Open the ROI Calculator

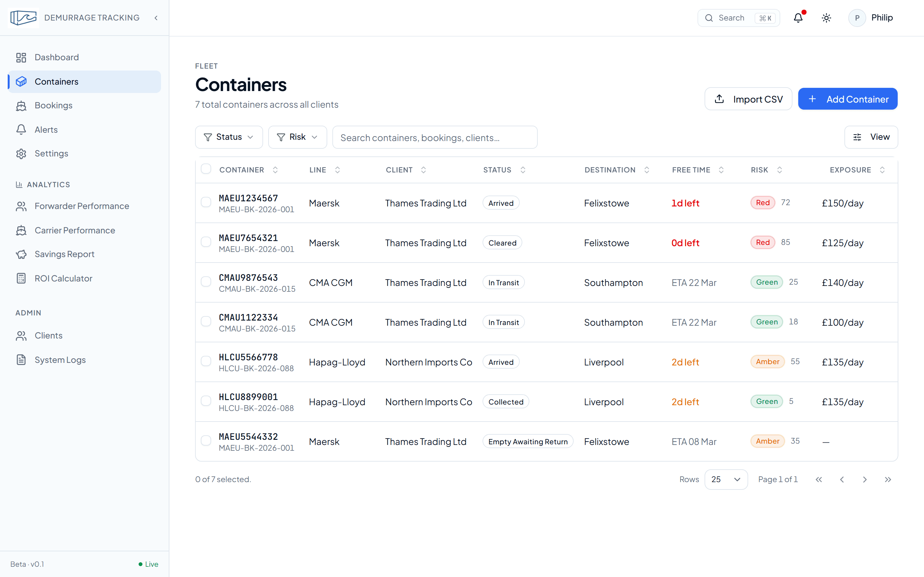coord(64,278)
